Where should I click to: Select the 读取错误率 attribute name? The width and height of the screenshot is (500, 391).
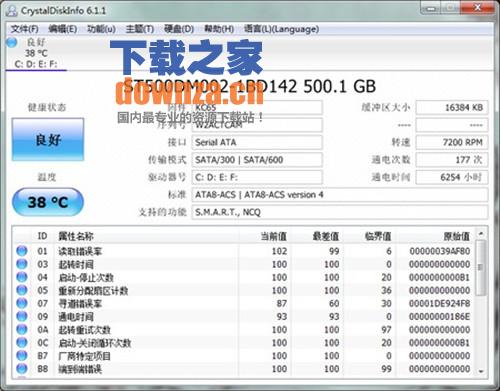point(80,251)
